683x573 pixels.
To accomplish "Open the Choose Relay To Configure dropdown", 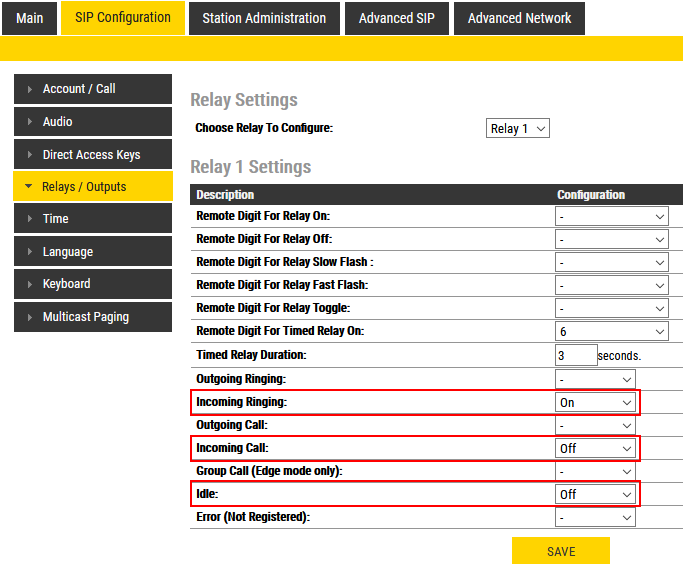I will pyautogui.click(x=517, y=128).
